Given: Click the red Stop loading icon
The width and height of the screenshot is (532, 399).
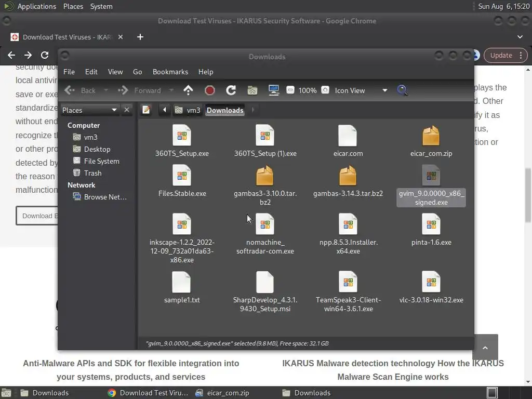Looking at the screenshot, I should [x=210, y=90].
